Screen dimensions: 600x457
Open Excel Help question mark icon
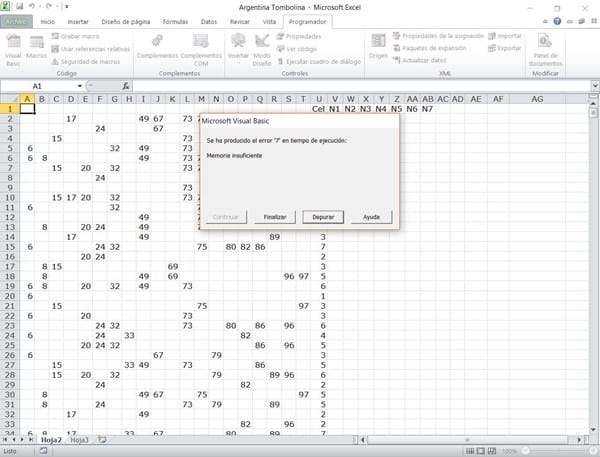pos(557,21)
